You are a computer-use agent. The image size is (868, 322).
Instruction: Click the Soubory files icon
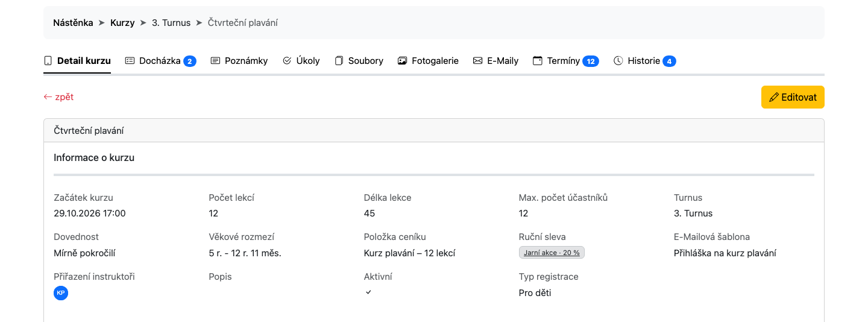339,61
